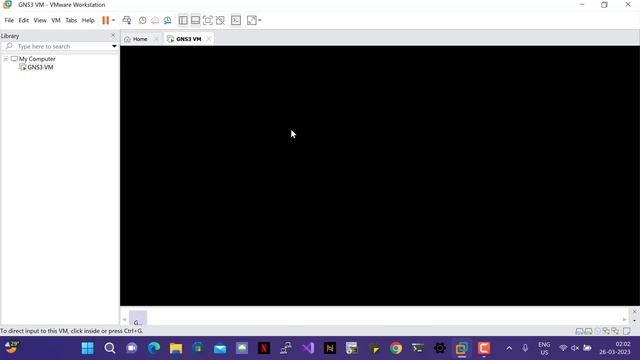640x360 pixels.
Task: Show hidden system tray icons
Action: [509, 348]
